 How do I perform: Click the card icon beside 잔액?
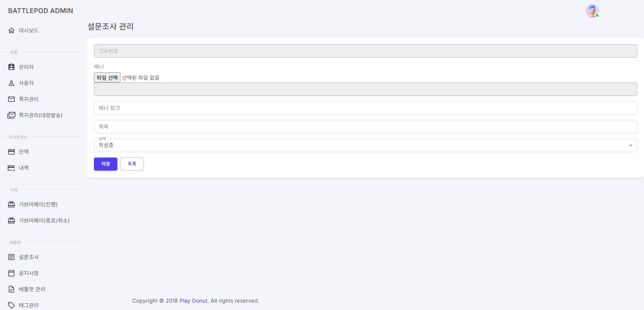[x=11, y=152]
